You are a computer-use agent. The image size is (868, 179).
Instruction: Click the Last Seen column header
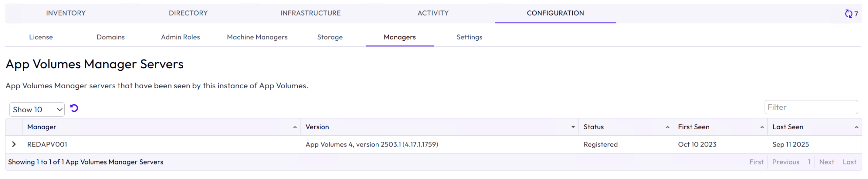815,127
